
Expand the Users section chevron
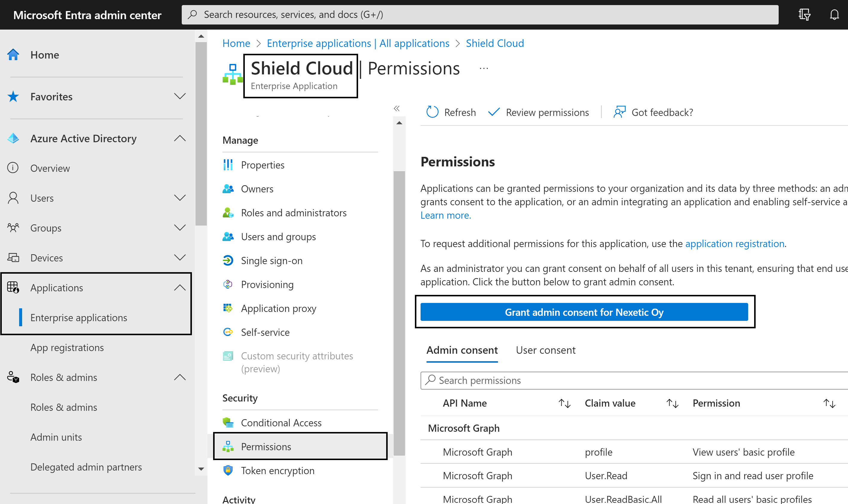(x=180, y=198)
